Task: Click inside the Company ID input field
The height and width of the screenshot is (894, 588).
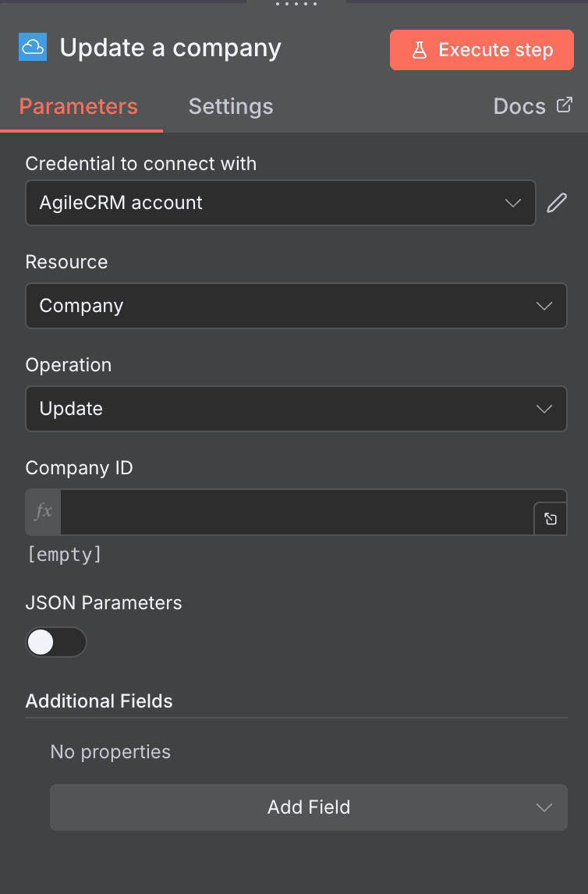Action: click(x=296, y=512)
